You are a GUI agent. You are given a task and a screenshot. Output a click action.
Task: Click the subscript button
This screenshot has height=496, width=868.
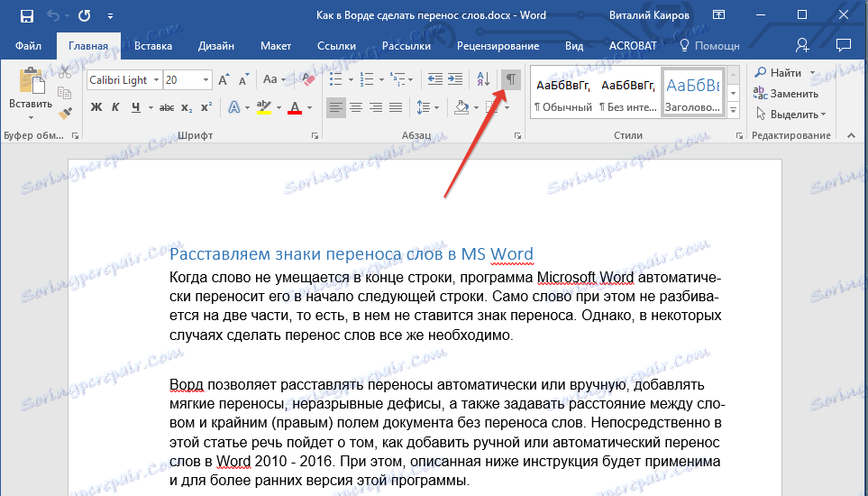pyautogui.click(x=187, y=107)
